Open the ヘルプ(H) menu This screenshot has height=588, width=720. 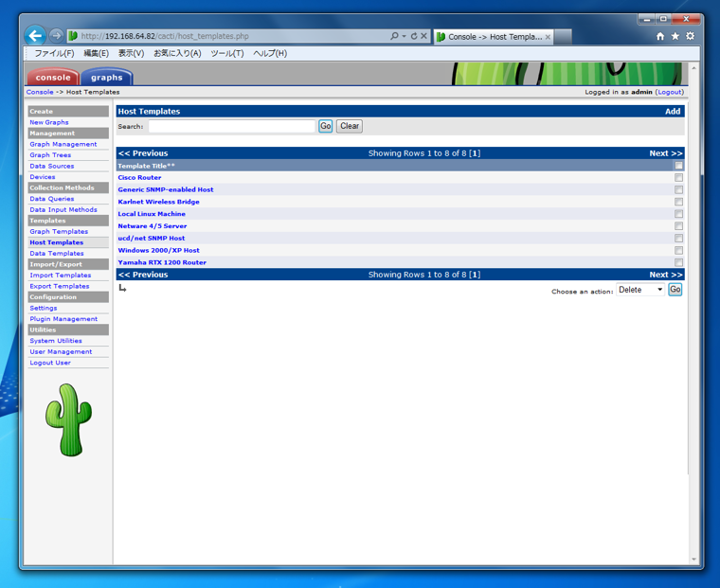point(270,53)
